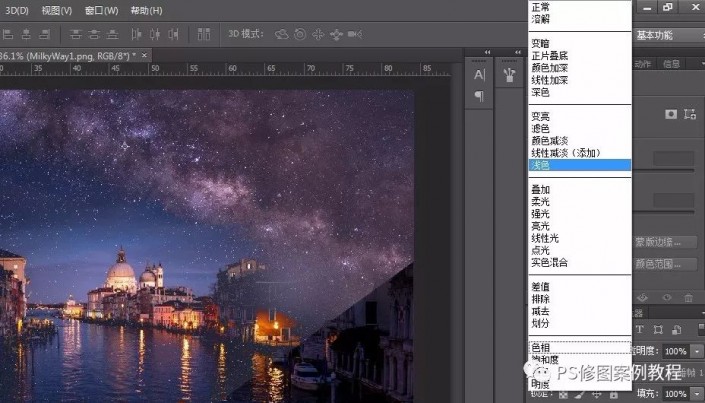Select 柔光 blend mode

point(580,202)
